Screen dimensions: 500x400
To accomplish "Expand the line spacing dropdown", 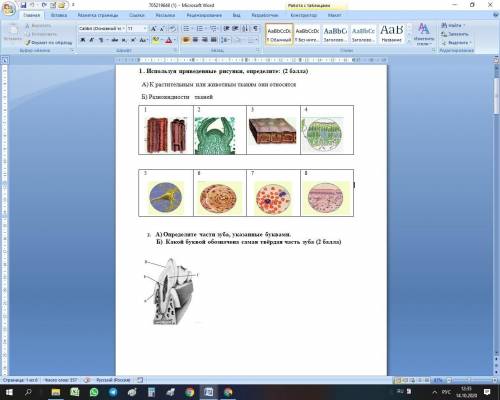I will (226, 40).
